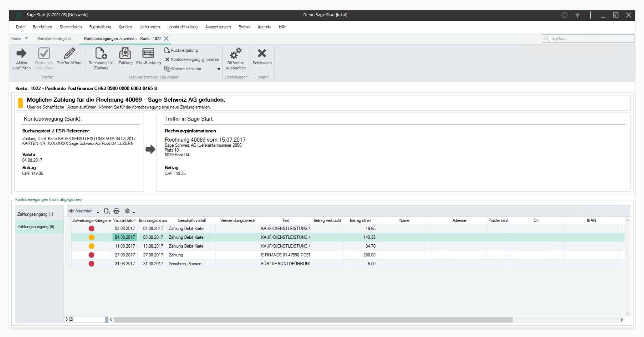Click horizontal scrollbar left arrow
The width and height of the screenshot is (644, 337).
(x=111, y=320)
